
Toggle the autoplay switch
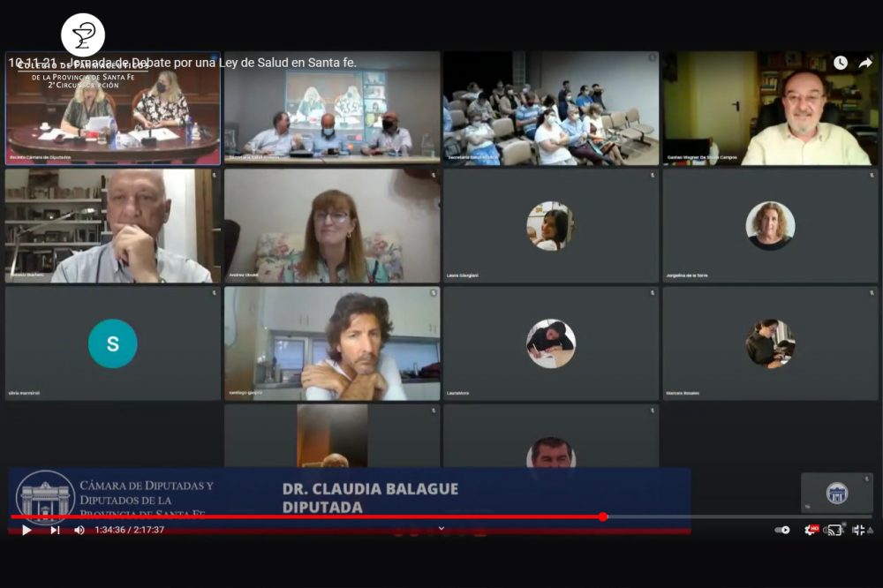(782, 530)
